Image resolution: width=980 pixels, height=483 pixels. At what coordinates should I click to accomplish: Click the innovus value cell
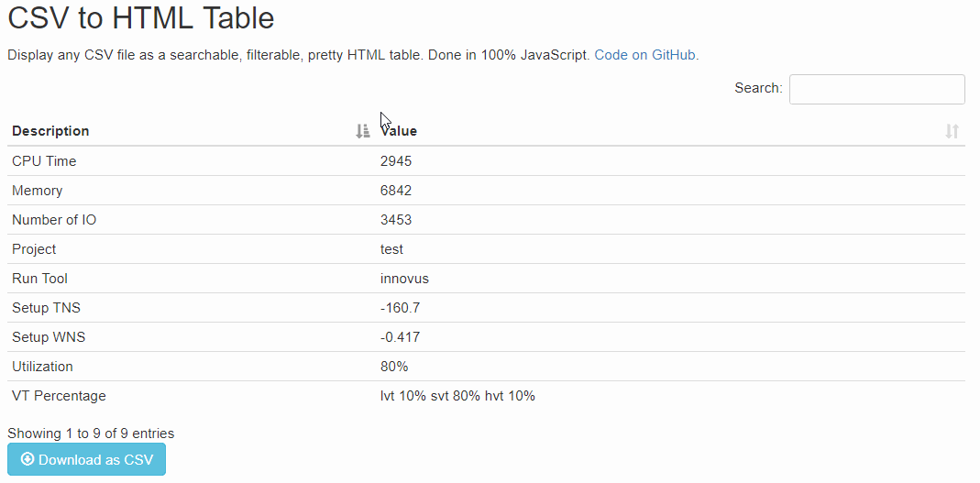click(404, 279)
